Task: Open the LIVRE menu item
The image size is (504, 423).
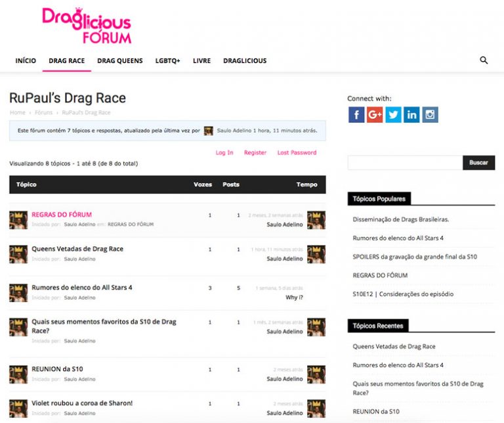Action: (202, 61)
